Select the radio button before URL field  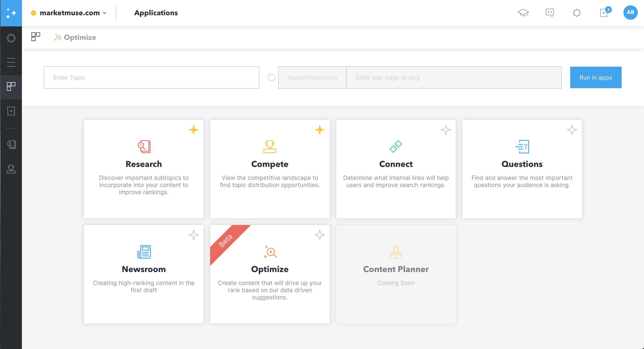click(271, 78)
